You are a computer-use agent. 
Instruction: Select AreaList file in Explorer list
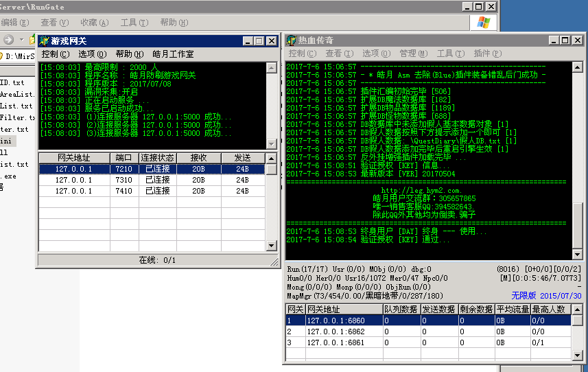click(x=17, y=94)
